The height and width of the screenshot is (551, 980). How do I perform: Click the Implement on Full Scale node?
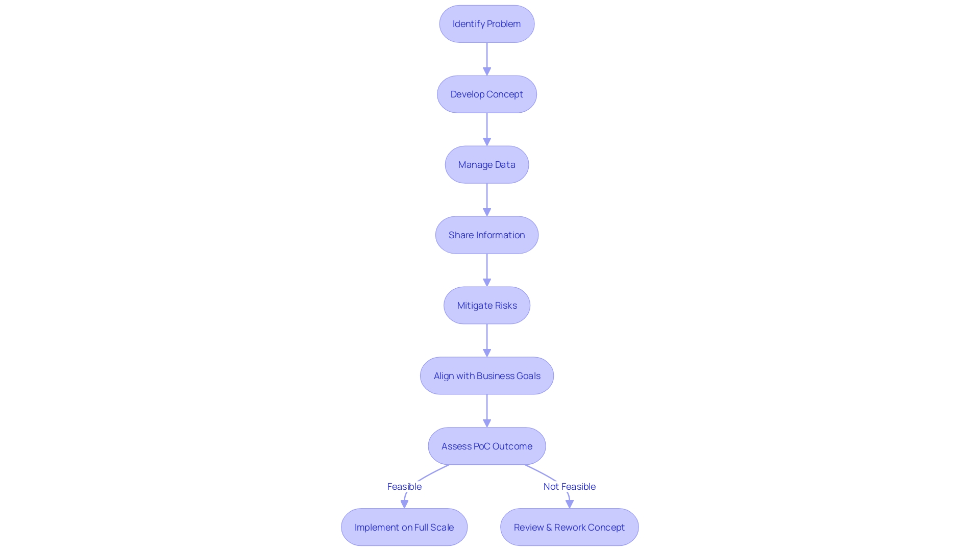click(x=404, y=527)
